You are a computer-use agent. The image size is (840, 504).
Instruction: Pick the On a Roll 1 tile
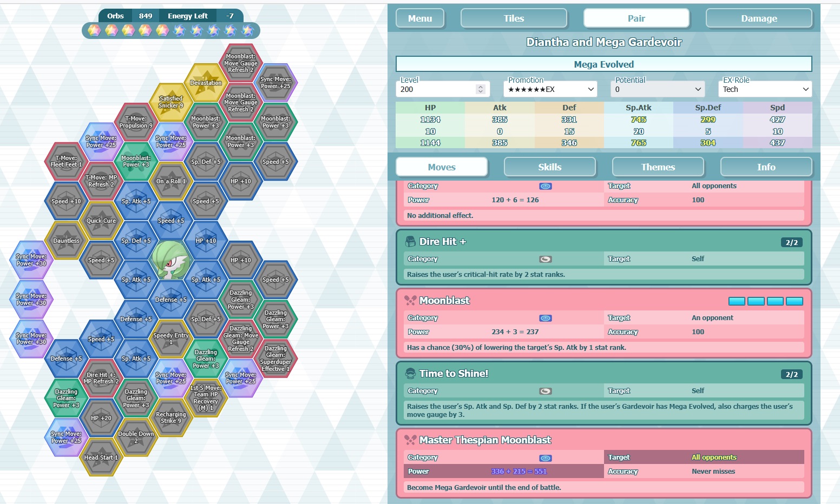171,181
